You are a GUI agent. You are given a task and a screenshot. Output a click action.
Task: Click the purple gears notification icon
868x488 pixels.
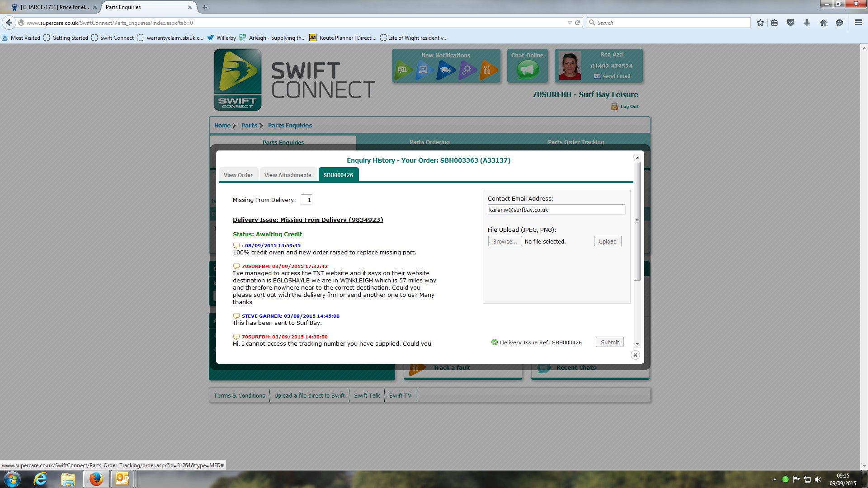pos(467,70)
